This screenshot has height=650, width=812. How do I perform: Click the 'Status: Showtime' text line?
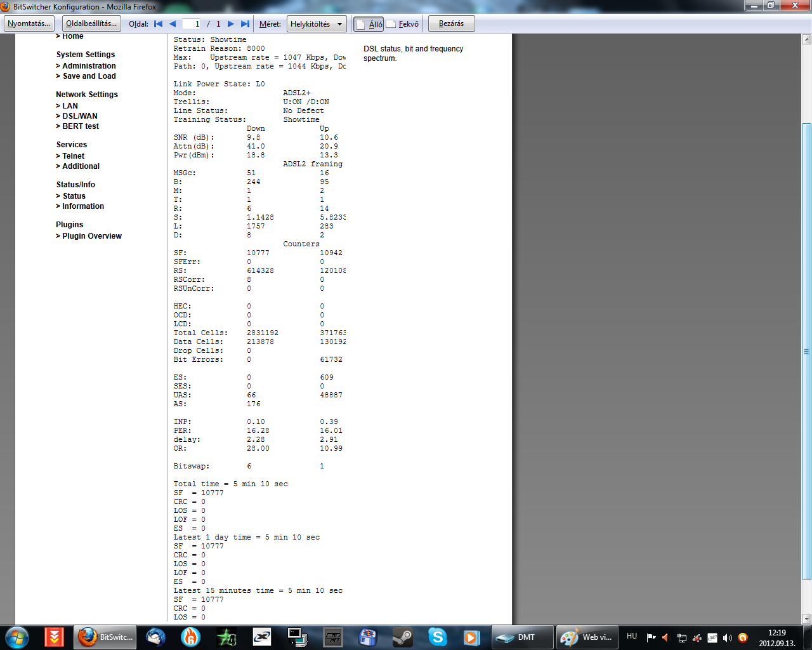click(x=210, y=39)
